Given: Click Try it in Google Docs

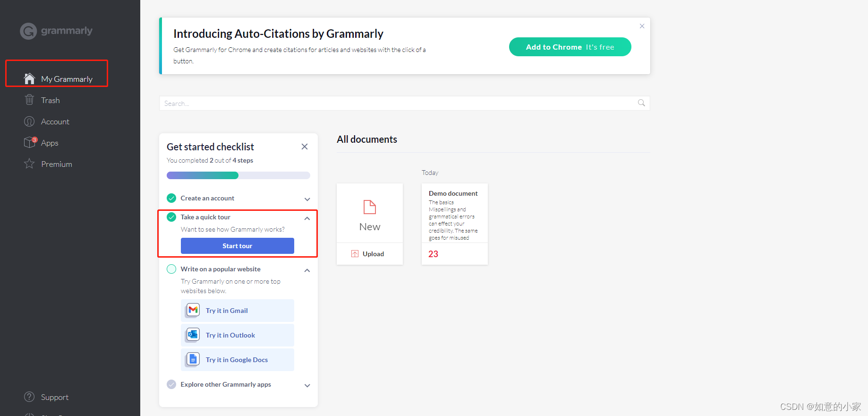Looking at the screenshot, I should pyautogui.click(x=237, y=360).
